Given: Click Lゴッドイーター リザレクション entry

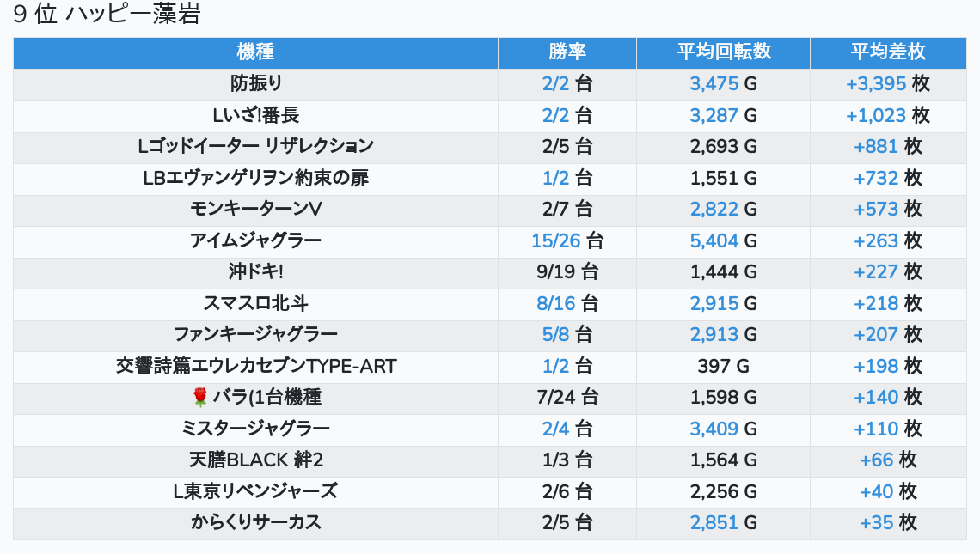Looking at the screenshot, I should (255, 147).
